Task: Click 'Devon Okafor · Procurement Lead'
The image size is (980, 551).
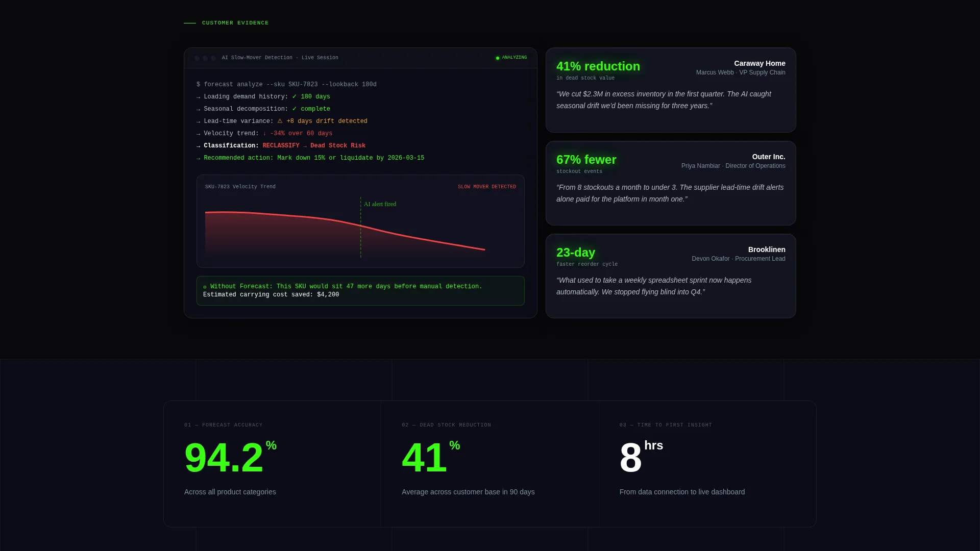Action: point(739,259)
